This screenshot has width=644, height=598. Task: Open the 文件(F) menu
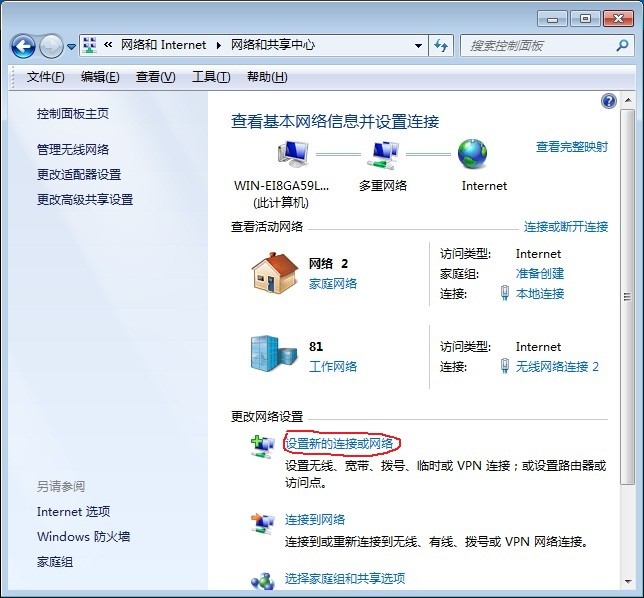[45, 77]
